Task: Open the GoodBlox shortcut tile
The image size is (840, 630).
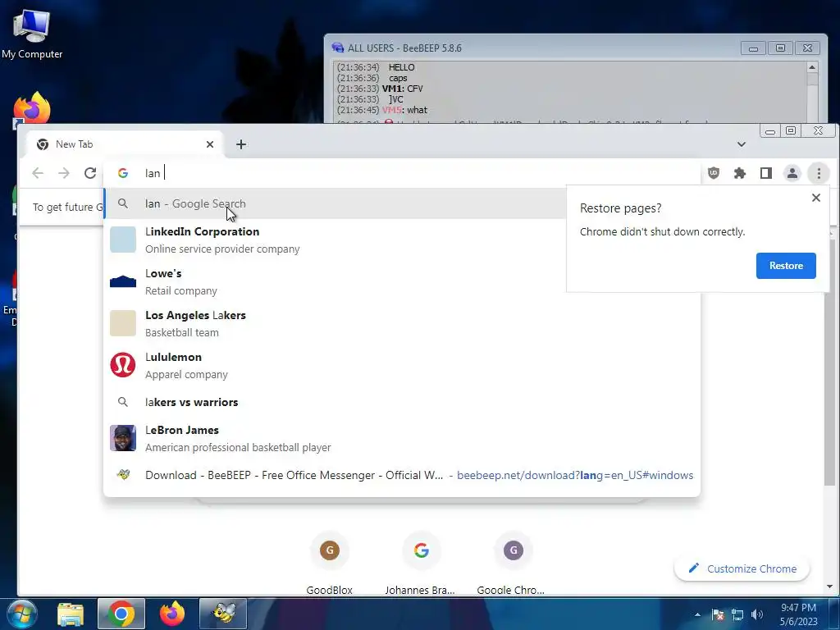Action: pyautogui.click(x=330, y=563)
